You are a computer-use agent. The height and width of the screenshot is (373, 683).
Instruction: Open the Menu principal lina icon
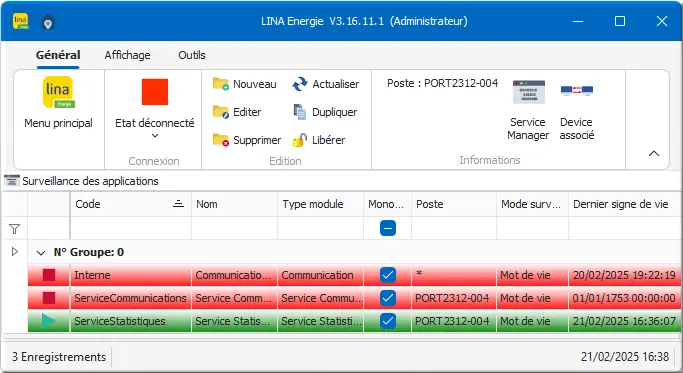(58, 92)
